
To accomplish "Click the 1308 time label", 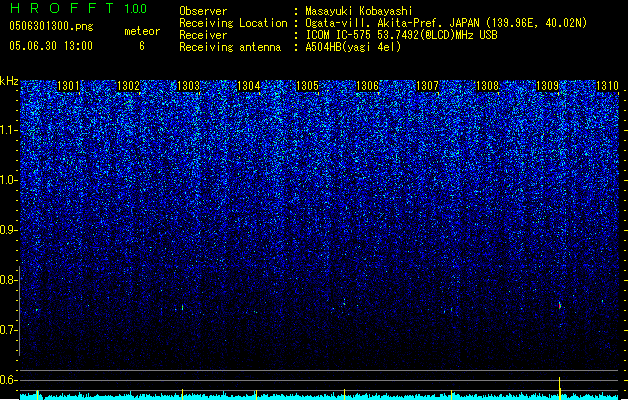I will pyautogui.click(x=487, y=86).
